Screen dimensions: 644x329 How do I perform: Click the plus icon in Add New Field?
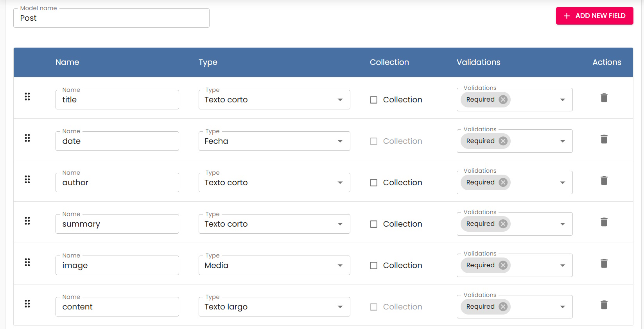tap(567, 16)
